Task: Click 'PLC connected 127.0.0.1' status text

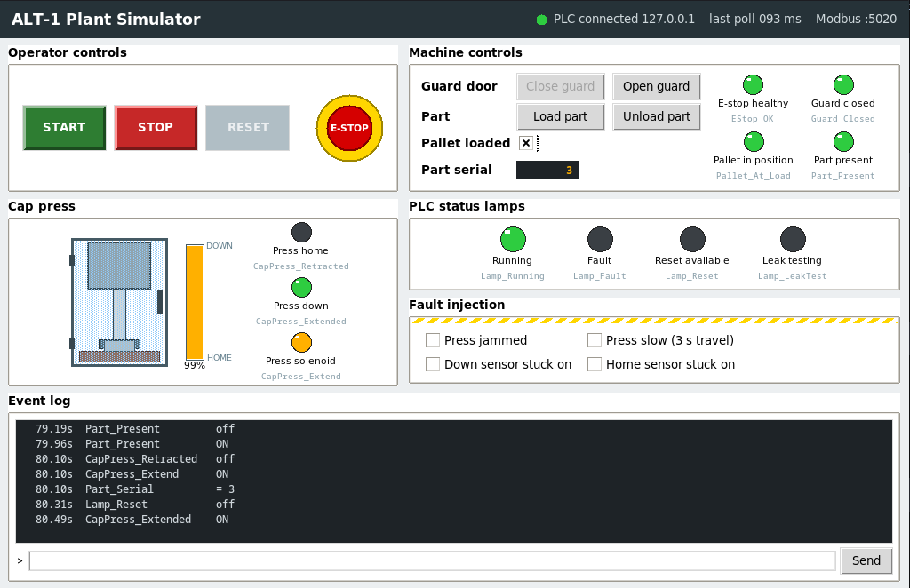Action: point(624,20)
